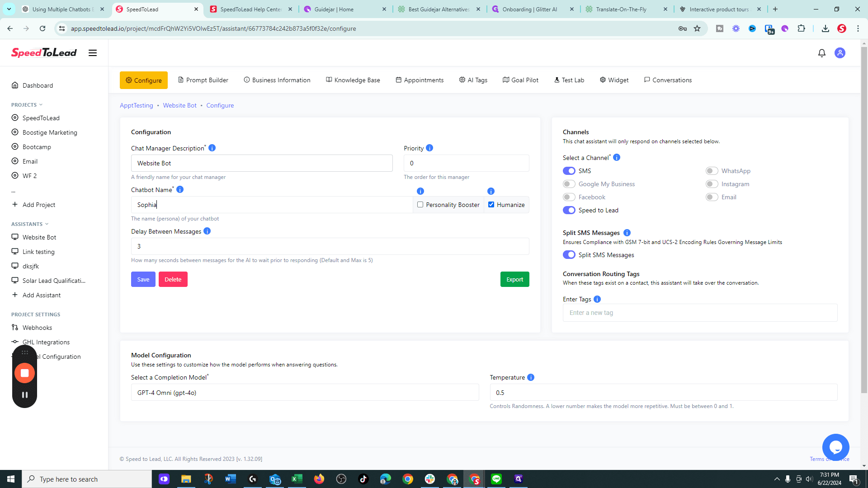Image resolution: width=868 pixels, height=488 pixels.
Task: Open the Goal Pilot tab
Action: coord(520,80)
